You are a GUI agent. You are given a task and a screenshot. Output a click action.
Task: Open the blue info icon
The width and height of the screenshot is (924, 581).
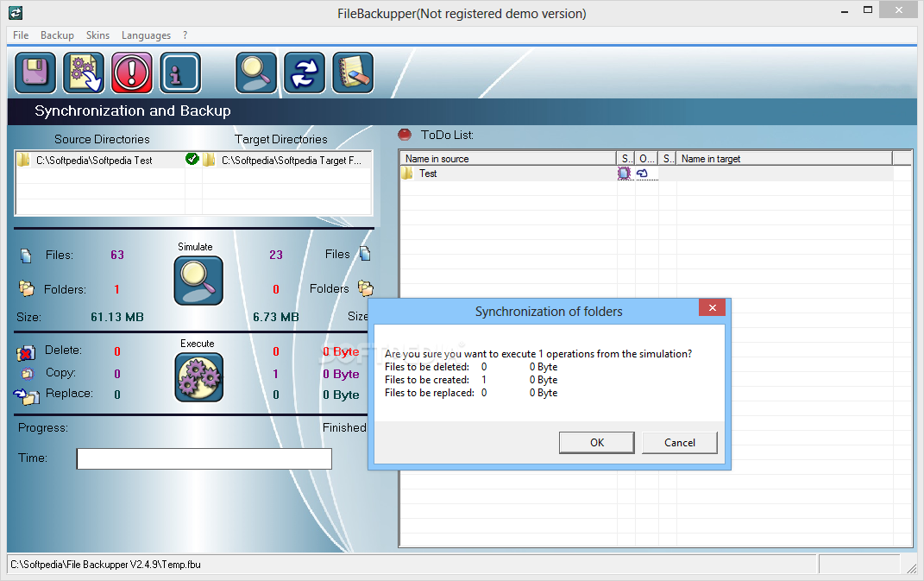[180, 73]
